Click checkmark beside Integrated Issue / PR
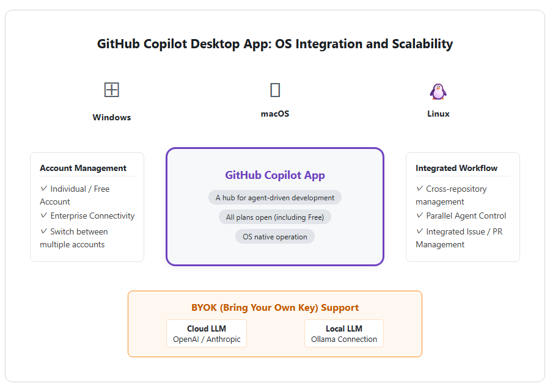Screen dimensions: 550x392 (x=419, y=231)
